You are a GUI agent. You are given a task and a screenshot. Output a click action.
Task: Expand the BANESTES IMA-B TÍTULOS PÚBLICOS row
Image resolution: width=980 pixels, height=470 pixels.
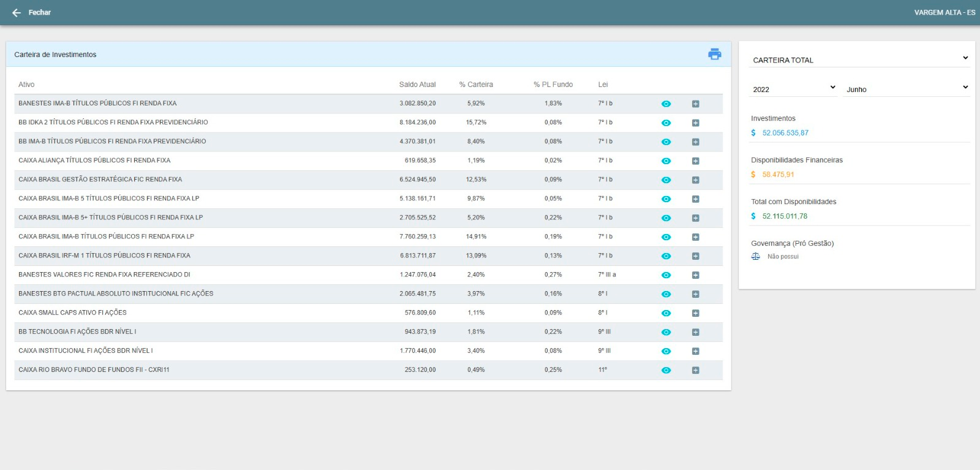tap(695, 104)
